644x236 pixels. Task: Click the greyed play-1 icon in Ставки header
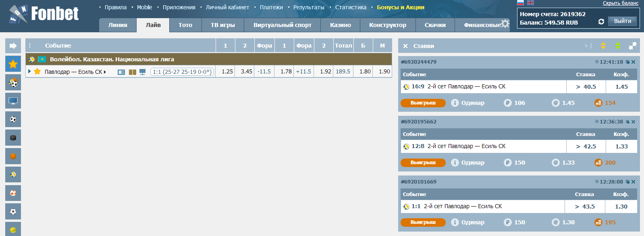click(x=589, y=46)
